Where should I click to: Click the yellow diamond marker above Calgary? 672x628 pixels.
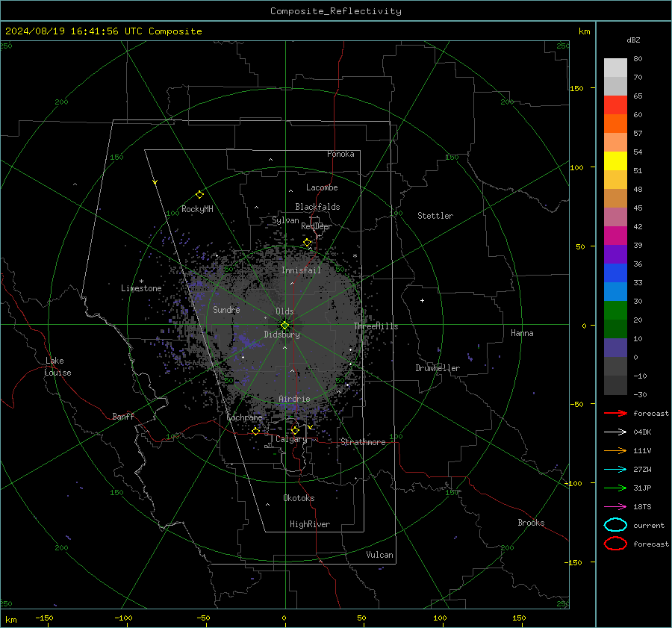(295, 430)
